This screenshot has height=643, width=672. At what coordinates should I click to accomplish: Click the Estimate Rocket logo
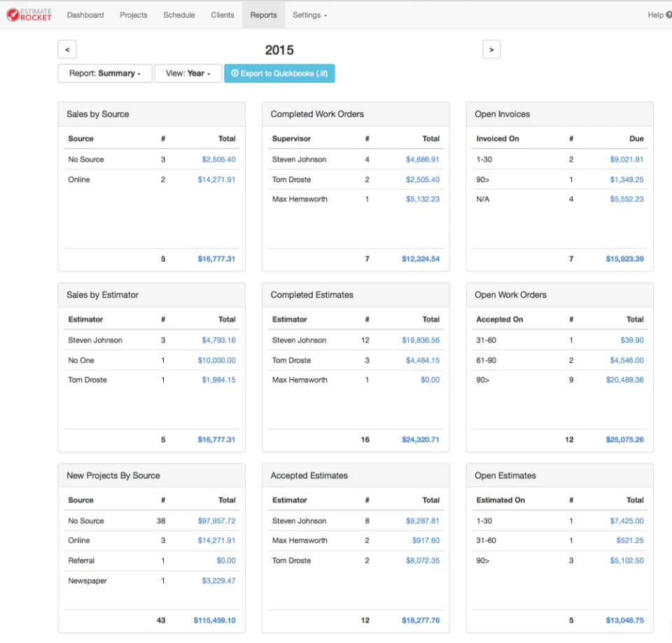pos(29,15)
